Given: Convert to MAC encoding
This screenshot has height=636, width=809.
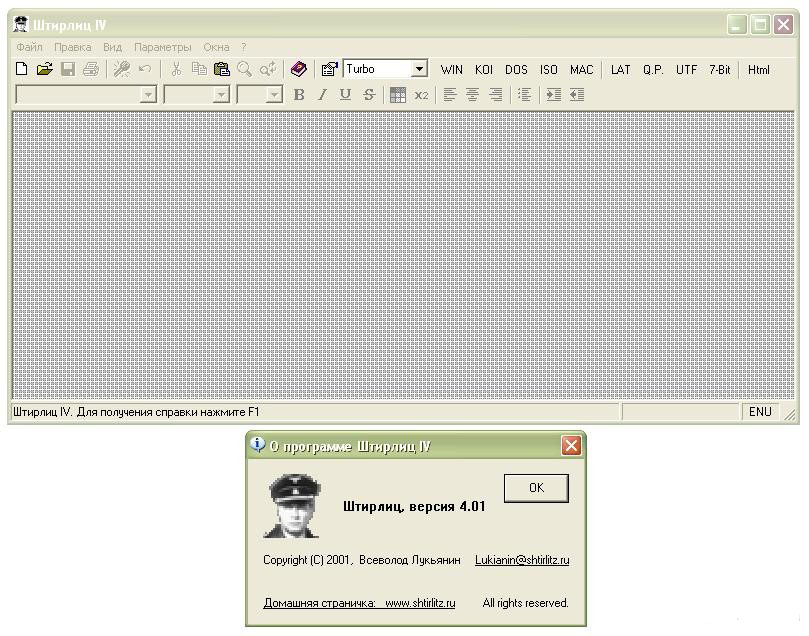Looking at the screenshot, I should click(581, 70).
